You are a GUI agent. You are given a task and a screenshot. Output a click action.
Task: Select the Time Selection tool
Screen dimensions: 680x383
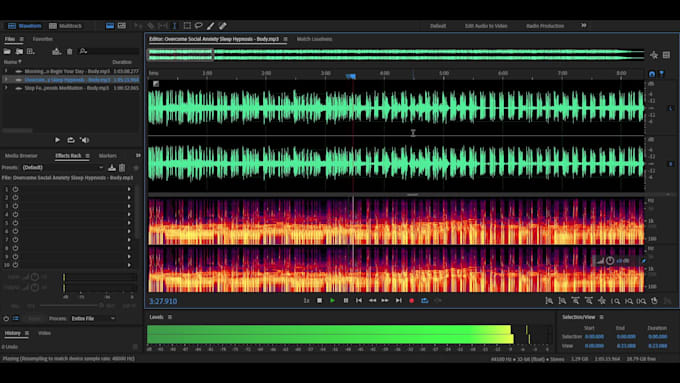175,26
